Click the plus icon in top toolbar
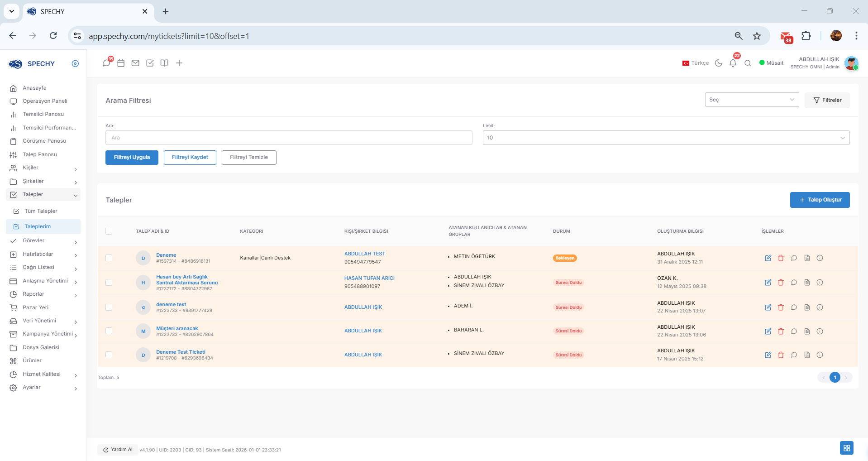The width and height of the screenshot is (868, 461). click(x=179, y=63)
